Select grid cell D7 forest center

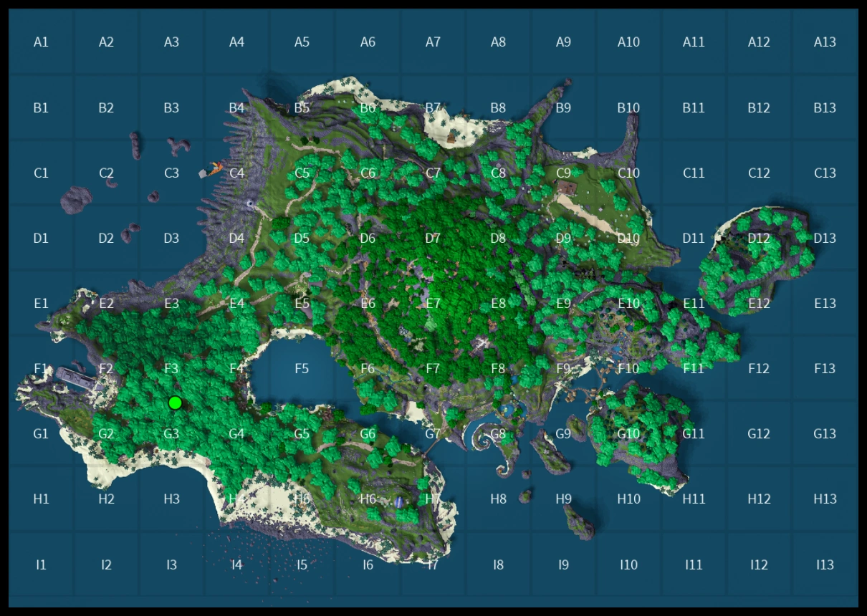(x=433, y=238)
